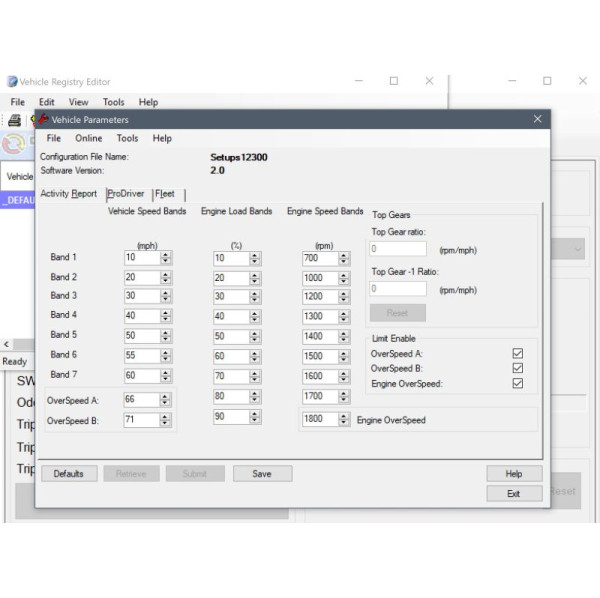Switch to the ProDriver tab
The width and height of the screenshot is (600, 598).
click(x=126, y=194)
